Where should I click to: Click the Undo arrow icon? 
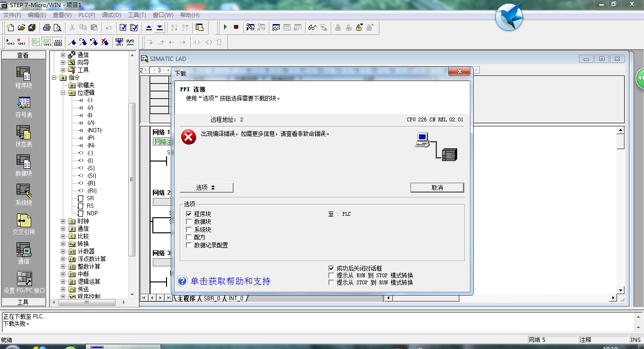coord(109,27)
